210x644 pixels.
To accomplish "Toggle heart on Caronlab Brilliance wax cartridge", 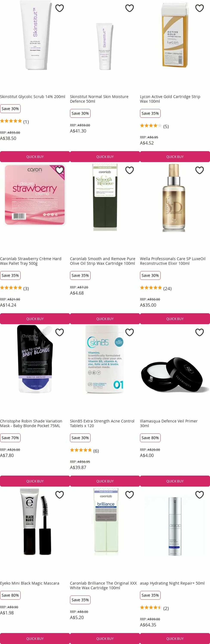I will click(129, 495).
